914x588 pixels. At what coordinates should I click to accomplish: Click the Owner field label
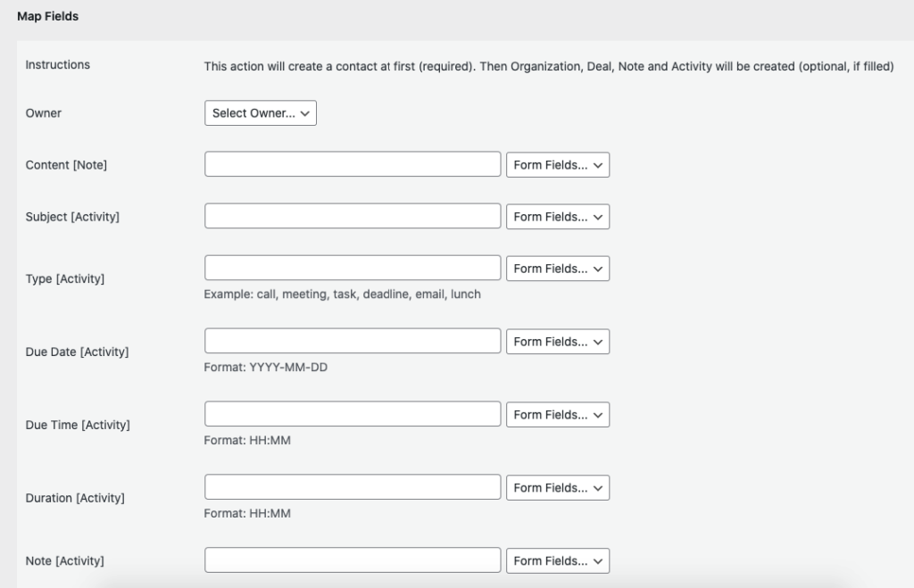coord(43,113)
